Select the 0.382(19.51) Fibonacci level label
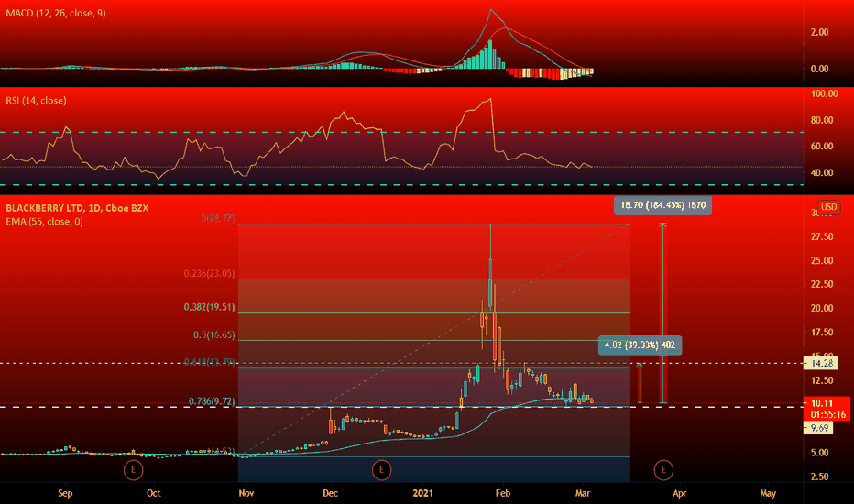Viewport: 854px width, 504px height. (x=209, y=307)
